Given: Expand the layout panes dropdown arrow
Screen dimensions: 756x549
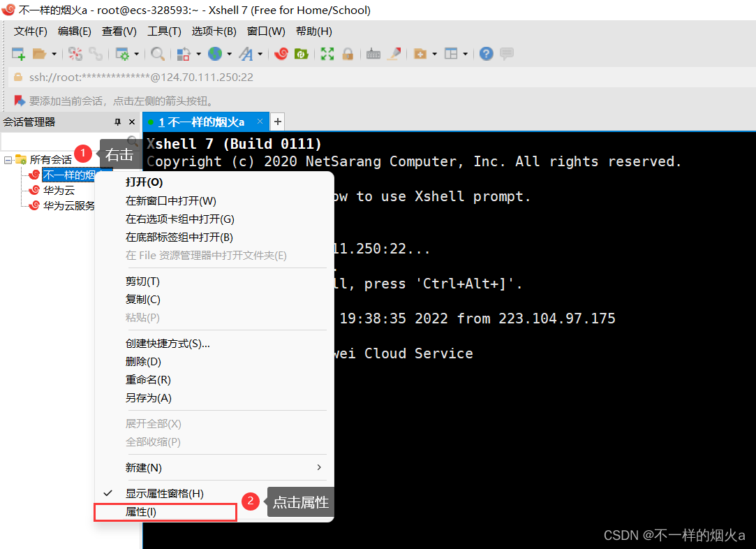Looking at the screenshot, I should (x=466, y=54).
